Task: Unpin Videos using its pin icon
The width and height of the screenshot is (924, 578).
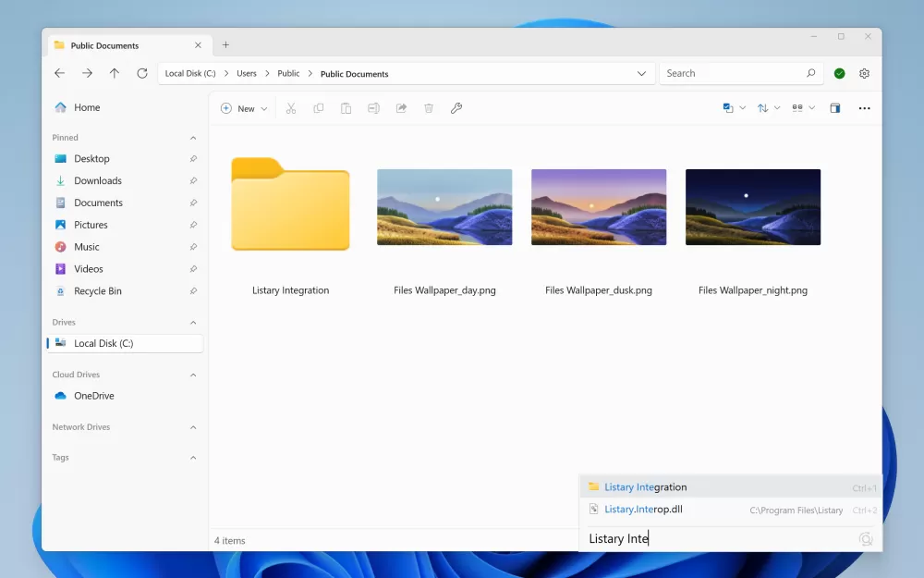Action: tap(193, 269)
